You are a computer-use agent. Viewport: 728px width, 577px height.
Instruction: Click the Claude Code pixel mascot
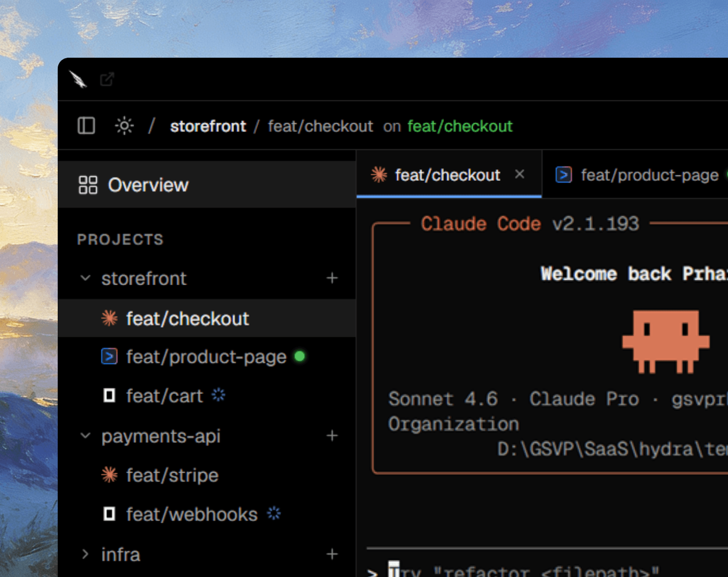pyautogui.click(x=666, y=341)
